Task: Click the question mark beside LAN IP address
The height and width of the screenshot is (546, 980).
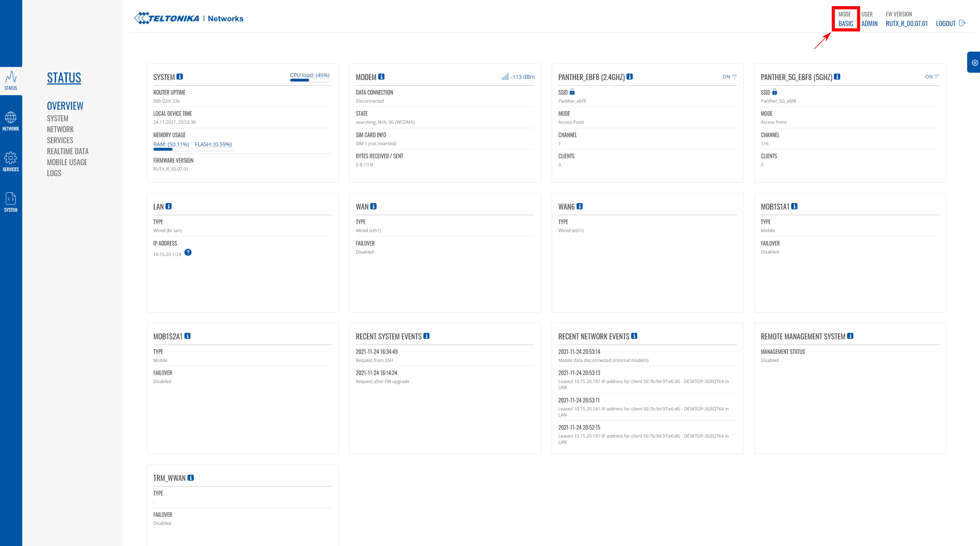Action: (x=188, y=252)
